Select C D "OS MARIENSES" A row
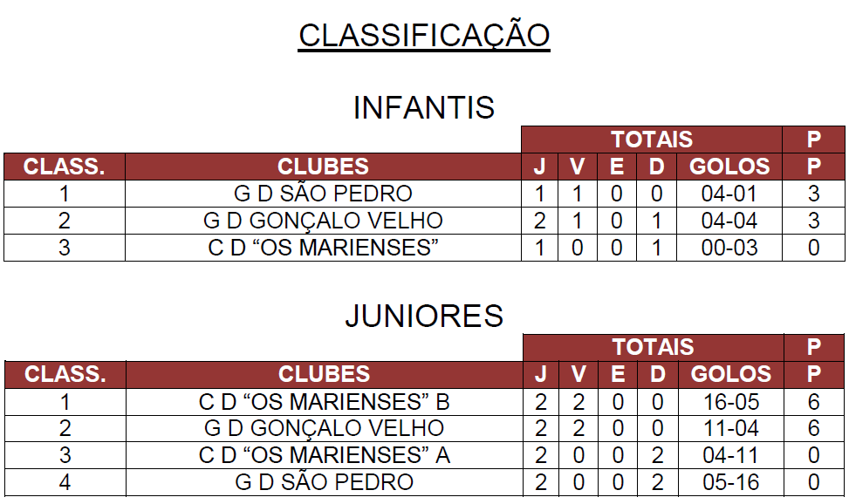 point(324,455)
